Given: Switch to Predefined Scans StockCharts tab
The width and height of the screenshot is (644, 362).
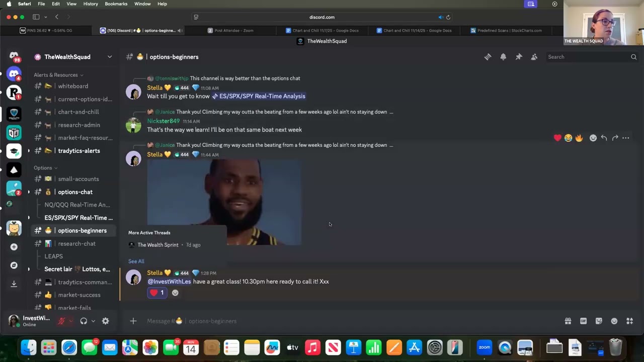Looking at the screenshot, I should coord(506,30).
